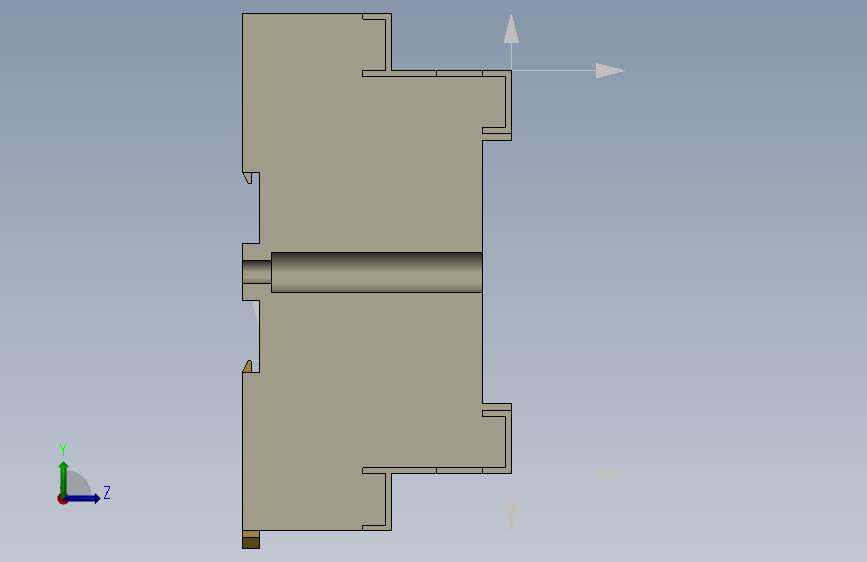The height and width of the screenshot is (562, 867).
Task: Click the 'Z' label on the triad
Action: click(x=107, y=492)
